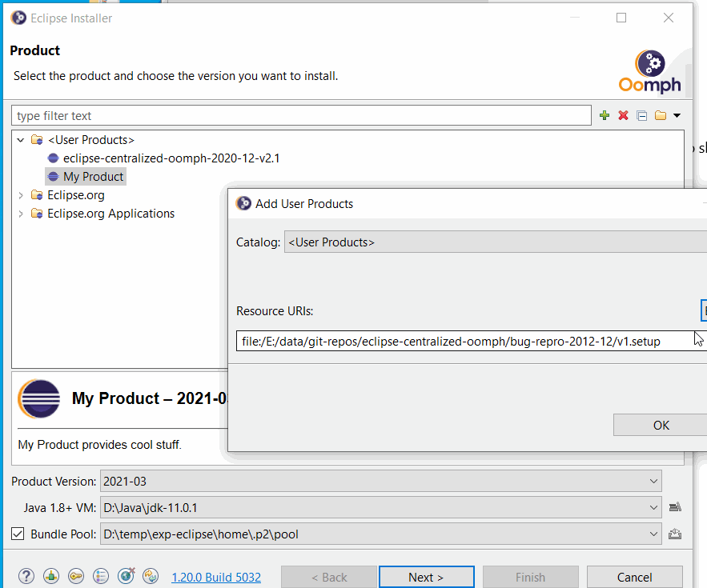Click the Oomph logo
This screenshot has width=707, height=588.
pos(649,72)
